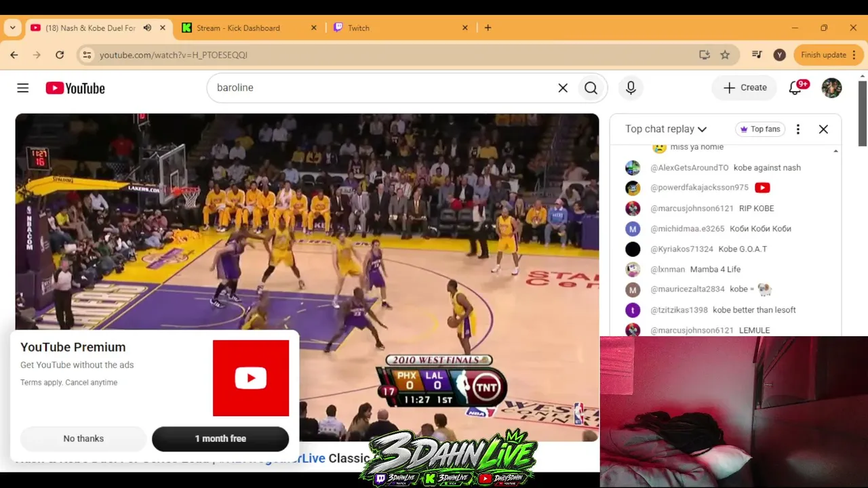Click the Top fans button in chat
Image resolution: width=868 pixels, height=488 pixels.
(x=759, y=129)
